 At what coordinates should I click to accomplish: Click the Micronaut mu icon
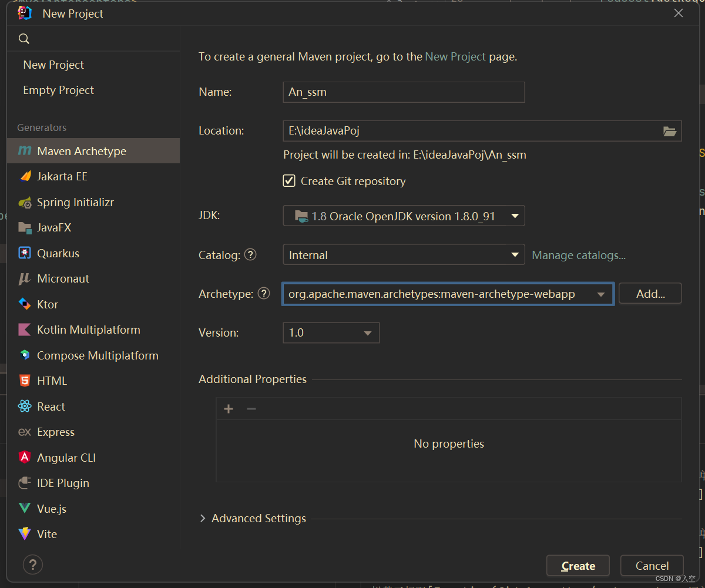coord(25,278)
